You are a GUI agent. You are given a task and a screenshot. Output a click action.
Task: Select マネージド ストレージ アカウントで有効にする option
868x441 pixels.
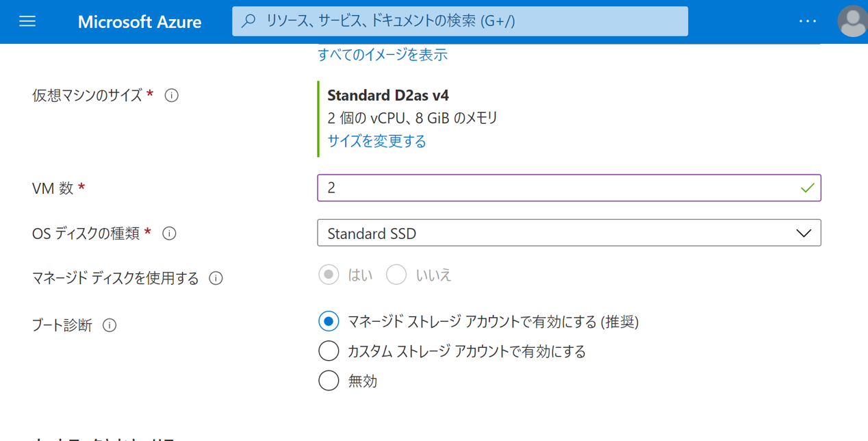pyautogui.click(x=329, y=321)
